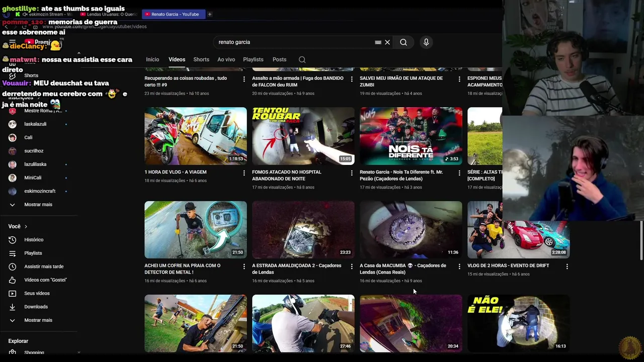Screen dimensions: 644x362
Task: Open the 21:50 rifle video thumbnail
Action: pyautogui.click(x=196, y=323)
